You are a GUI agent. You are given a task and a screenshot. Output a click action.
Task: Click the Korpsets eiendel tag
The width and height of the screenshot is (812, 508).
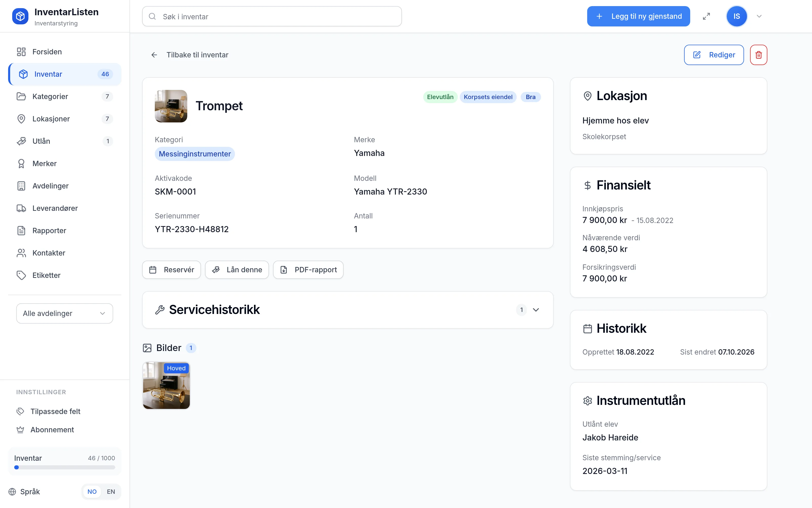pos(488,97)
